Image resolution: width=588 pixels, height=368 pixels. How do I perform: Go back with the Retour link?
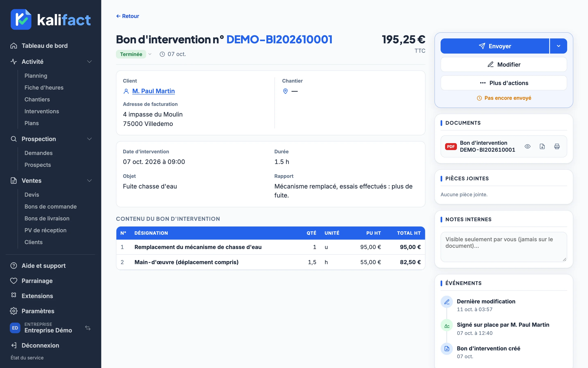(x=128, y=16)
